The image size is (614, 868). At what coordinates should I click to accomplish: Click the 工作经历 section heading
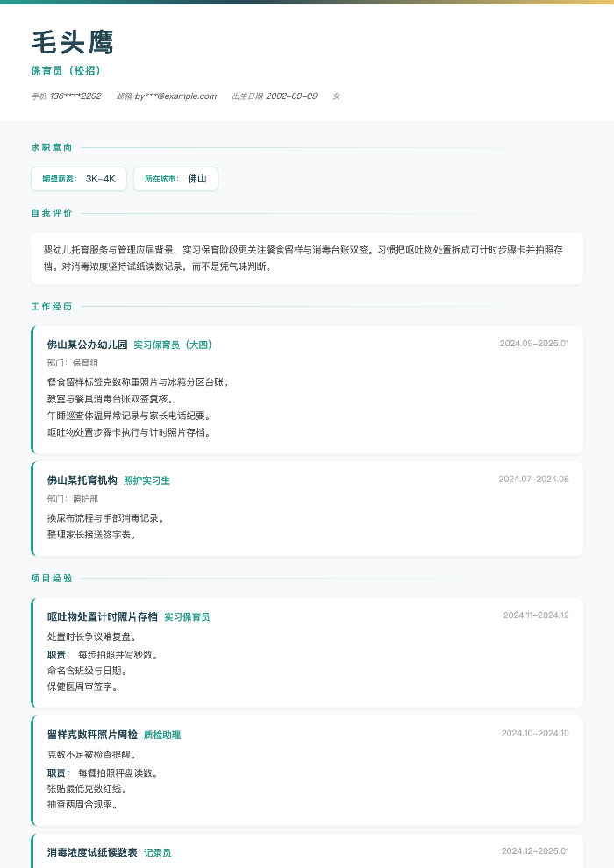pyautogui.click(x=52, y=306)
